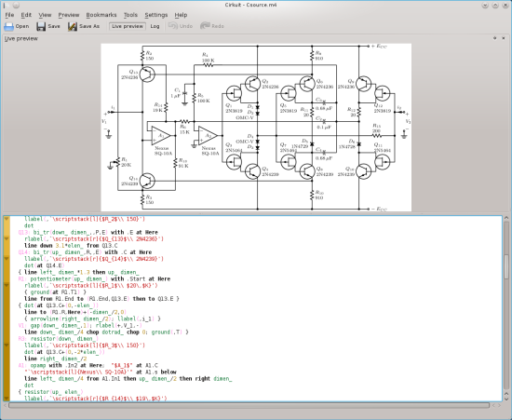This screenshot has width=512, height=420.
Task: Click the Save floppy disk icon
Action: [41, 26]
